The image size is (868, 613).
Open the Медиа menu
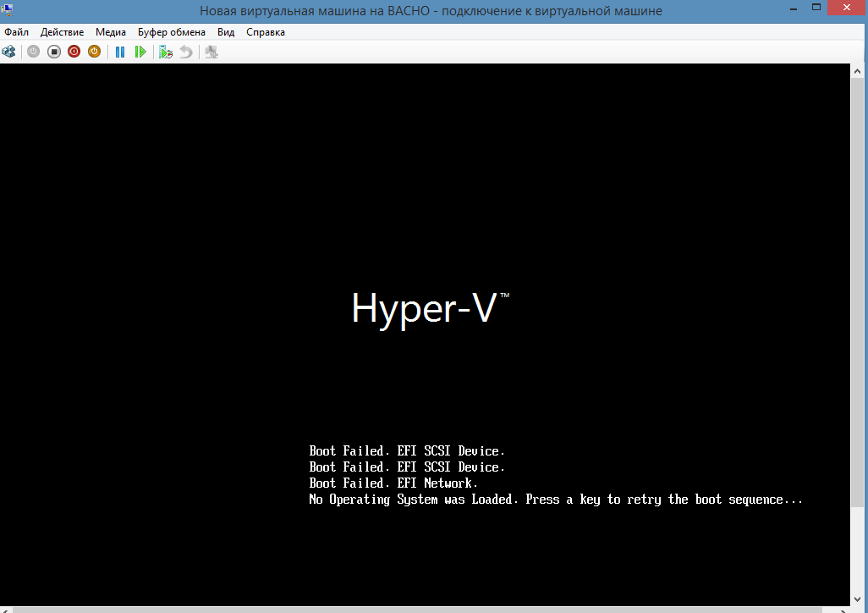point(111,32)
